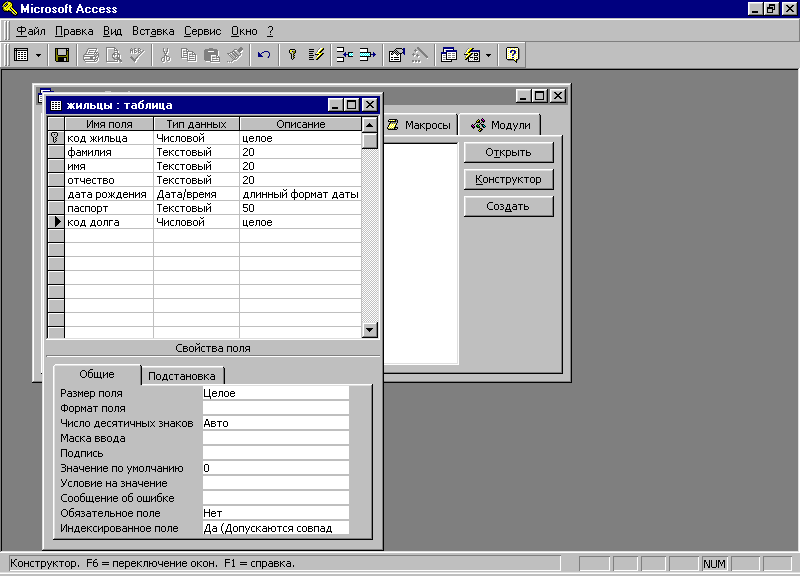Click Число десятичных знаков field Авто
Image resolution: width=800 pixels, height=576 pixels.
(276, 423)
